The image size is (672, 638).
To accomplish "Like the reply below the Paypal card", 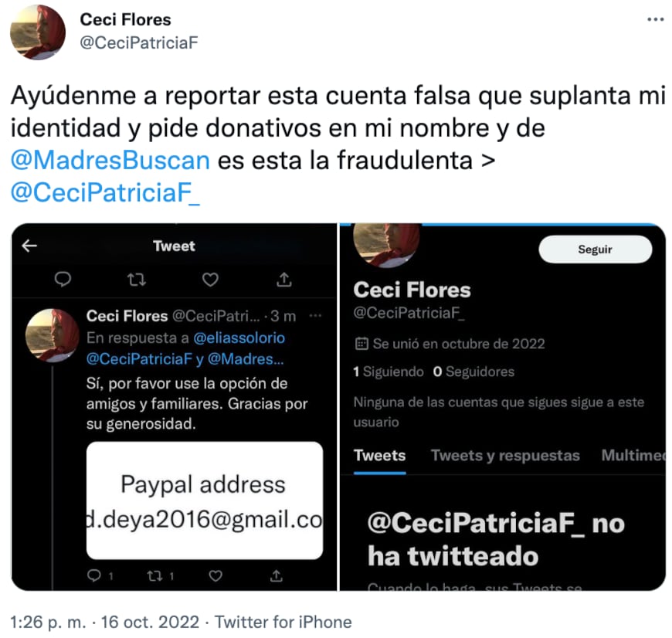I will (216, 576).
